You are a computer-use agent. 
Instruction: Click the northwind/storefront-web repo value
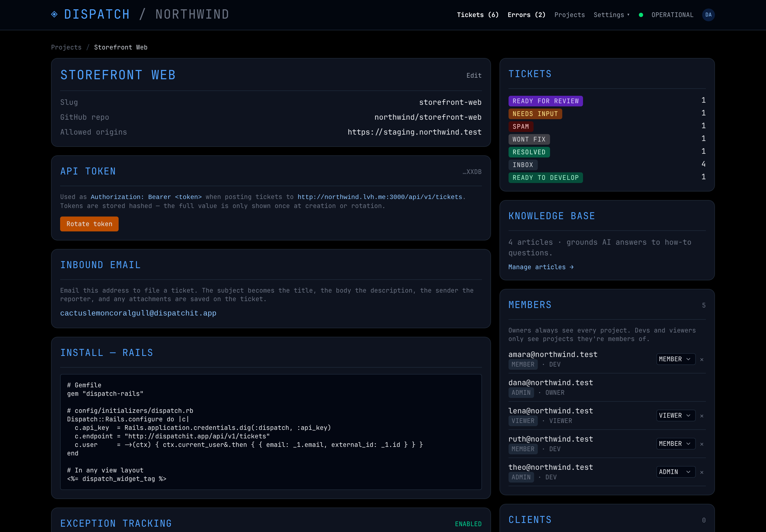point(428,117)
